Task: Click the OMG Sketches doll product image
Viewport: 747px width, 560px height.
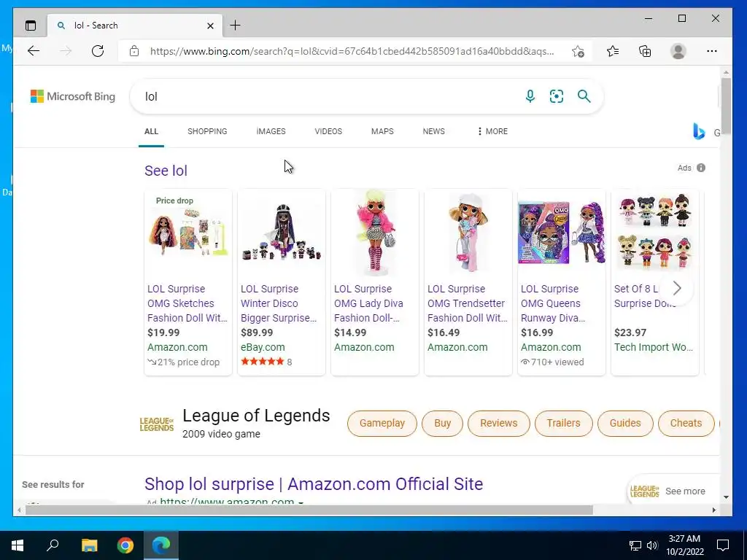Action: 188,233
